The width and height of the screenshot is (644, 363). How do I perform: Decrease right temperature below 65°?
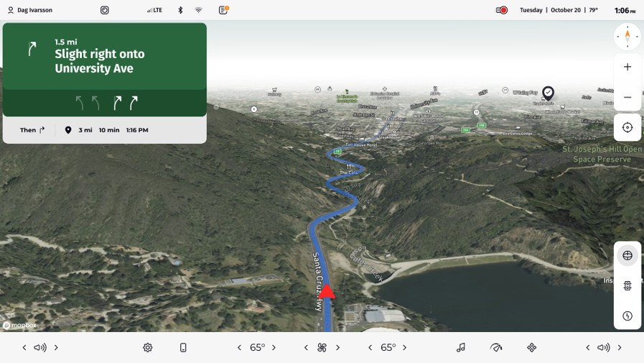[x=370, y=348]
